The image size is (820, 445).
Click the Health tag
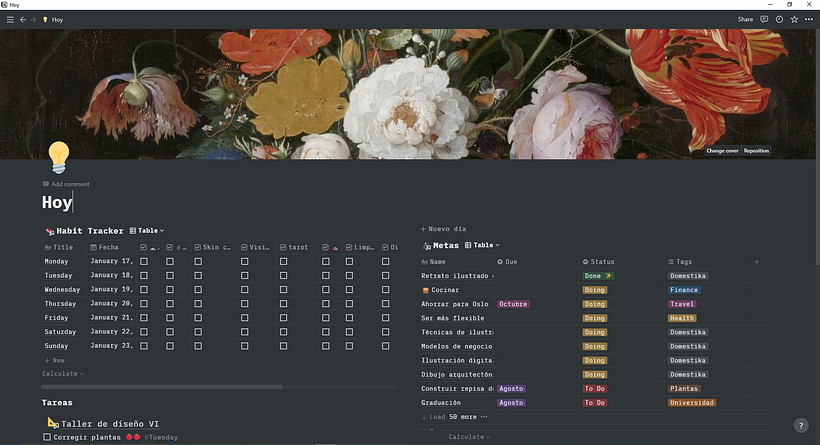pyautogui.click(x=682, y=318)
